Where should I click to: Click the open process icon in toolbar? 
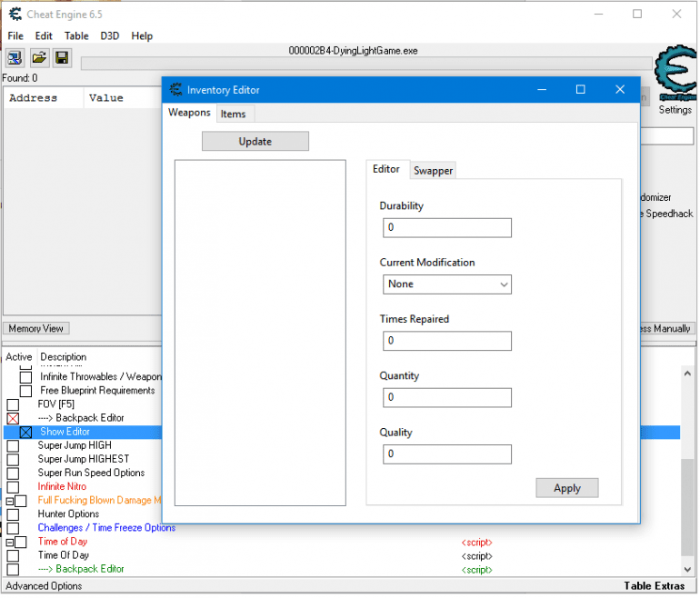15,58
